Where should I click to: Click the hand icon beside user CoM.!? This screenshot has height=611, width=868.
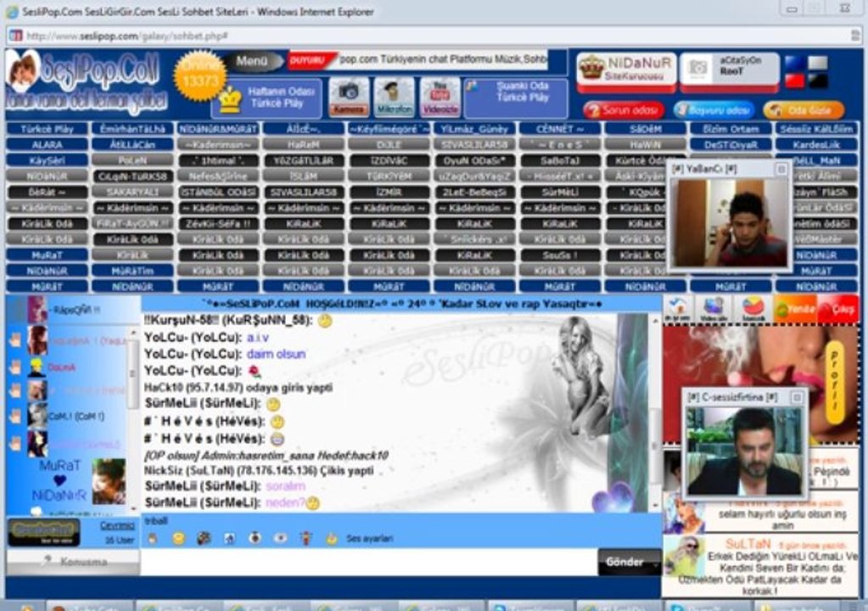(x=15, y=416)
